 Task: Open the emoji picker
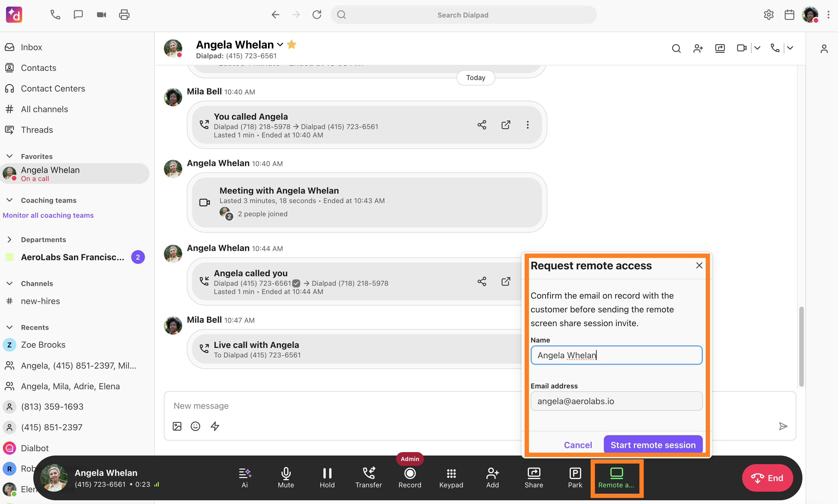click(x=195, y=426)
